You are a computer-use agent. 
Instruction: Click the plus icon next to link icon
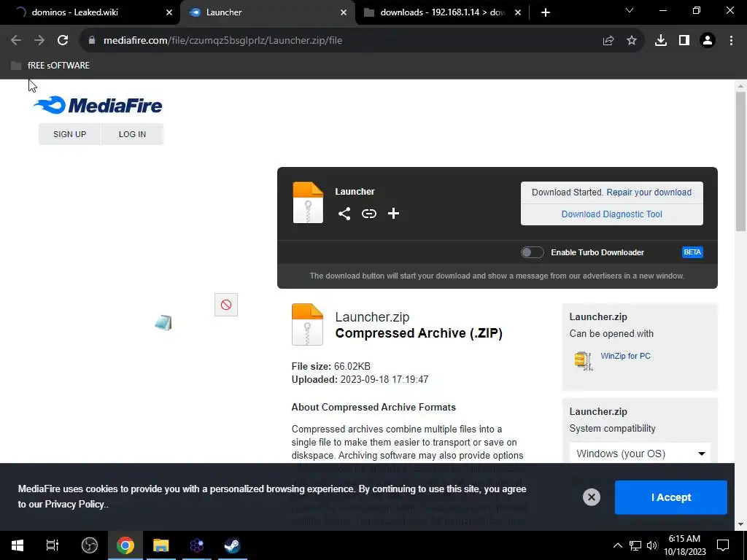[393, 214]
